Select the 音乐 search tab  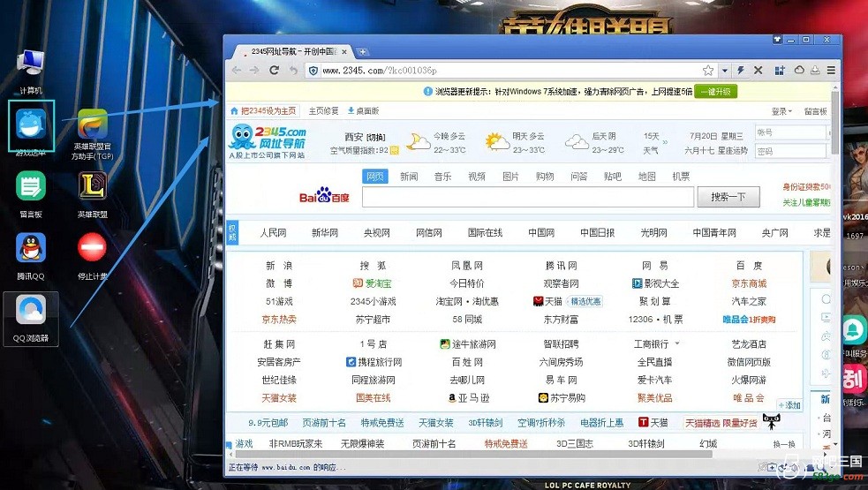tap(443, 176)
